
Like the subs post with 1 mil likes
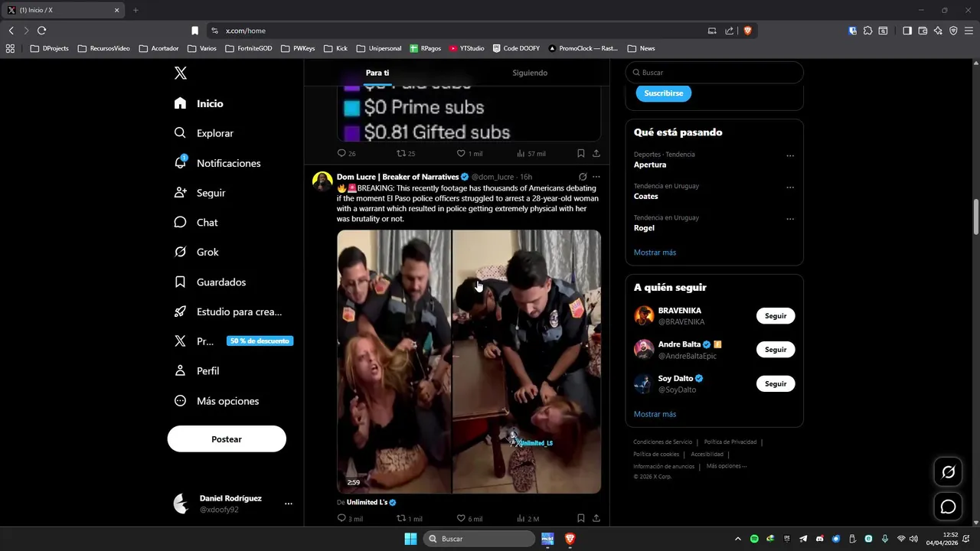click(x=469, y=153)
